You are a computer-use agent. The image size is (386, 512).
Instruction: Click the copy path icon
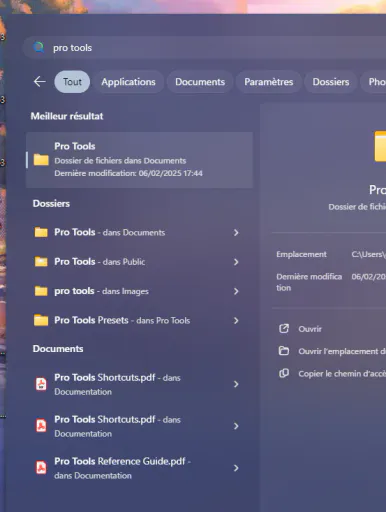click(284, 373)
